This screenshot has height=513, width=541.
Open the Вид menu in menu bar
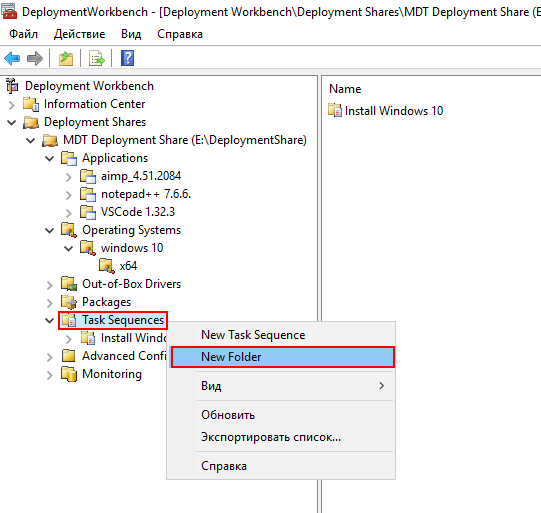pyautogui.click(x=131, y=34)
